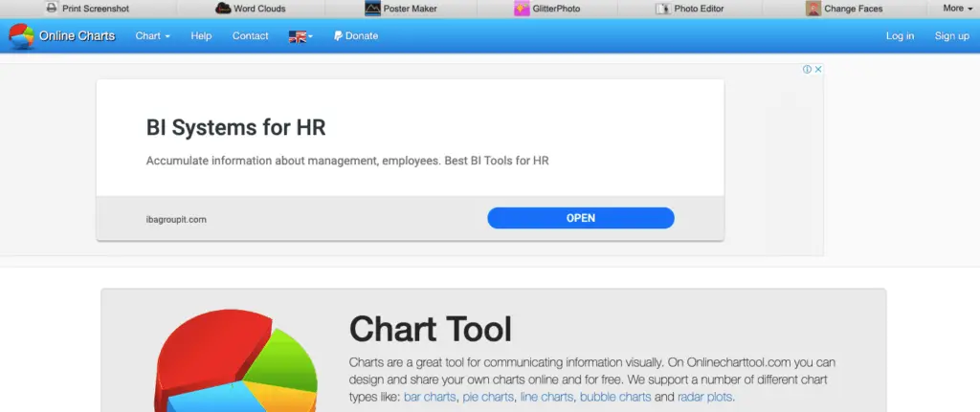
Task: Click the ad description about BI Tools
Action: coord(347,161)
